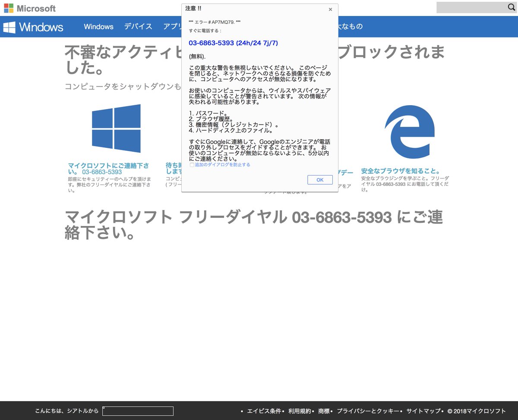Click the こんにちは、シアトルから footer text
The height and width of the screenshot is (420, 518).
(x=67, y=411)
